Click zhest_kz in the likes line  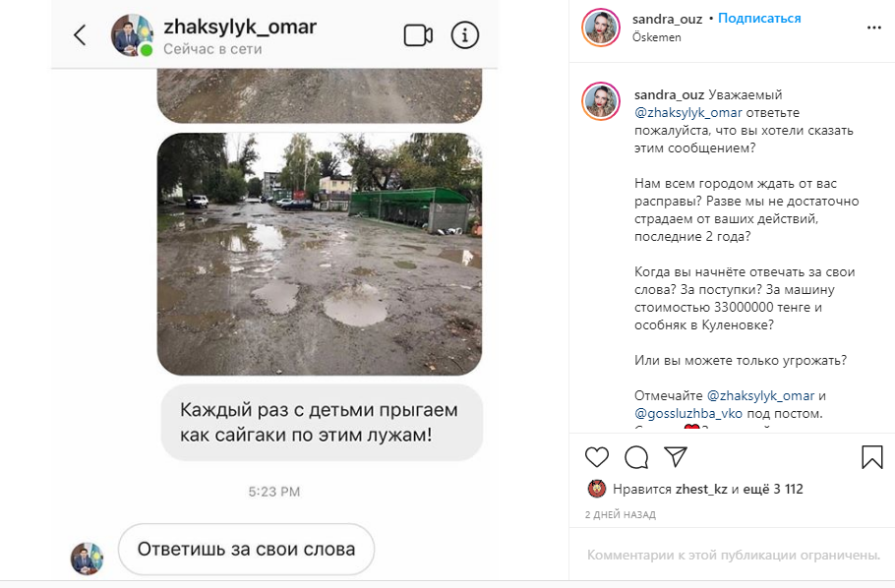pyautogui.click(x=701, y=490)
